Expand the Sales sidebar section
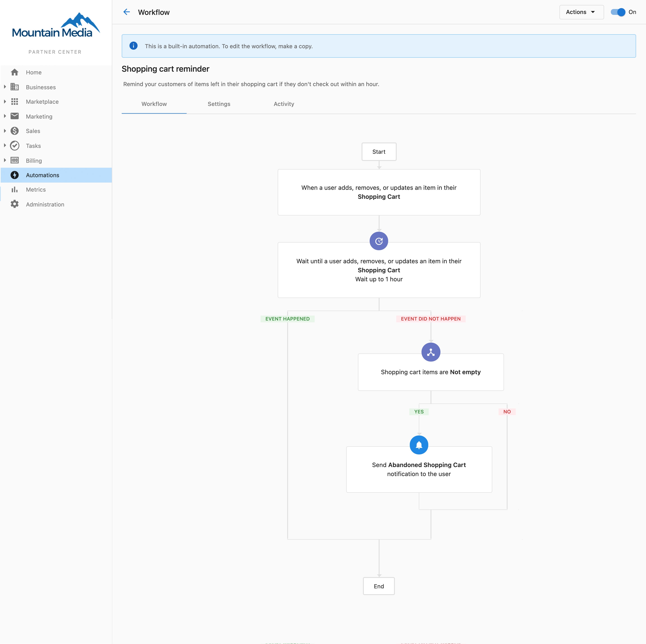Screen dimensions: 646x644 click(5, 131)
